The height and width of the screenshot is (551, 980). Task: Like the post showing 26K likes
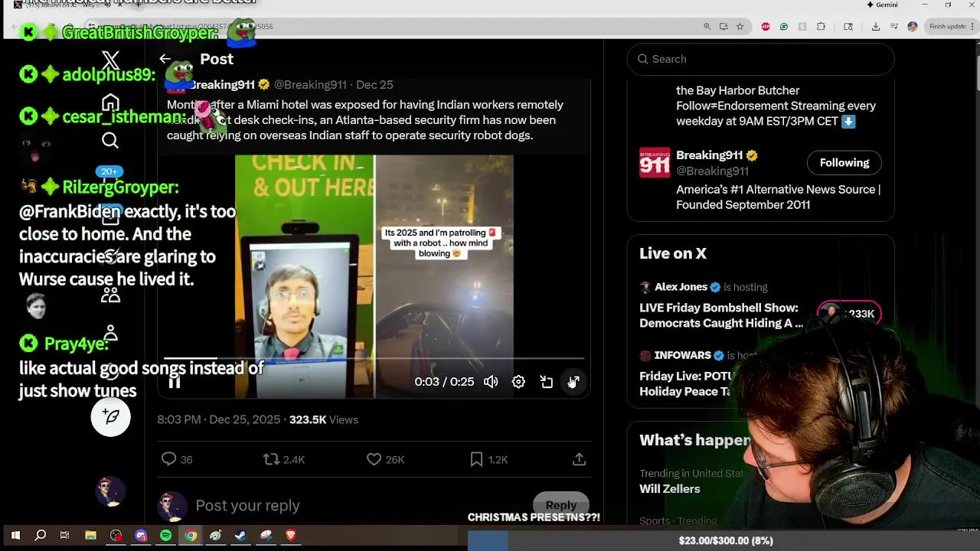click(x=385, y=459)
